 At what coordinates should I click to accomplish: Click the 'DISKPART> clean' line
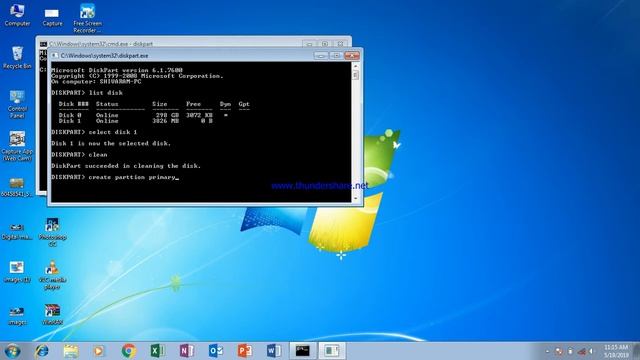pyautogui.click(x=80, y=155)
